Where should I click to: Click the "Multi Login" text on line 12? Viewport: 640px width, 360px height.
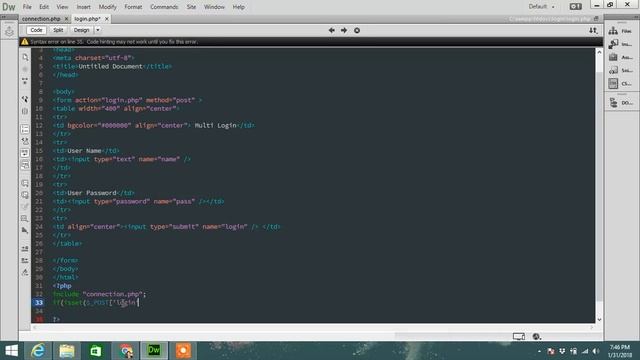(216, 125)
